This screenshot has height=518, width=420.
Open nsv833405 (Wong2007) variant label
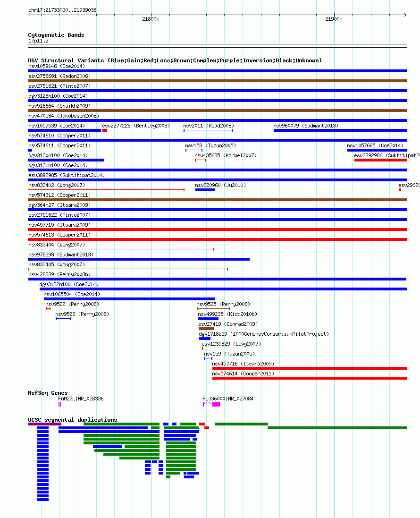[57, 264]
